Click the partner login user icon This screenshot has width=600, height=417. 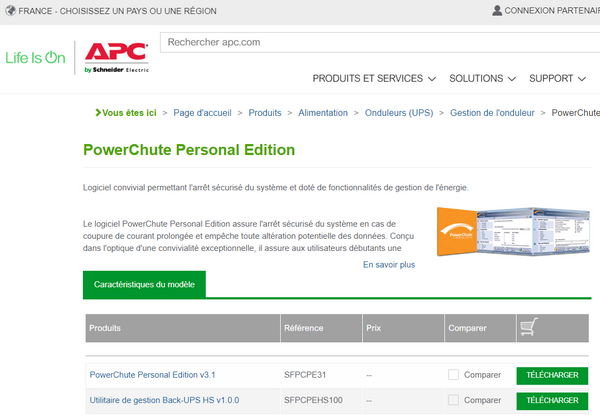coord(497,10)
